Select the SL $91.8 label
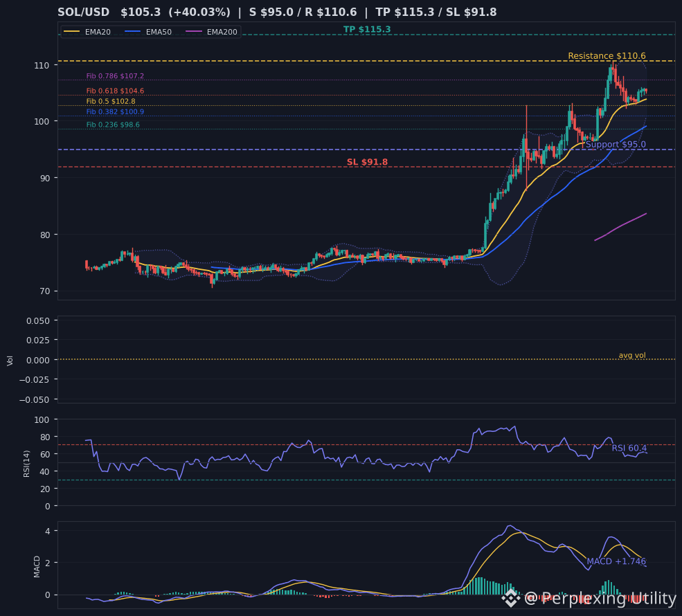 (x=367, y=162)
